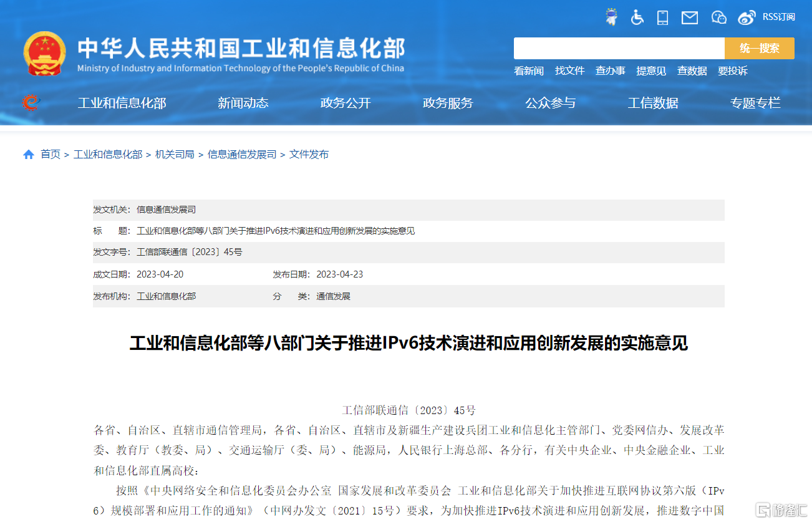Click the home icon in breadcrumb
The width and height of the screenshot is (812, 522).
[29, 155]
